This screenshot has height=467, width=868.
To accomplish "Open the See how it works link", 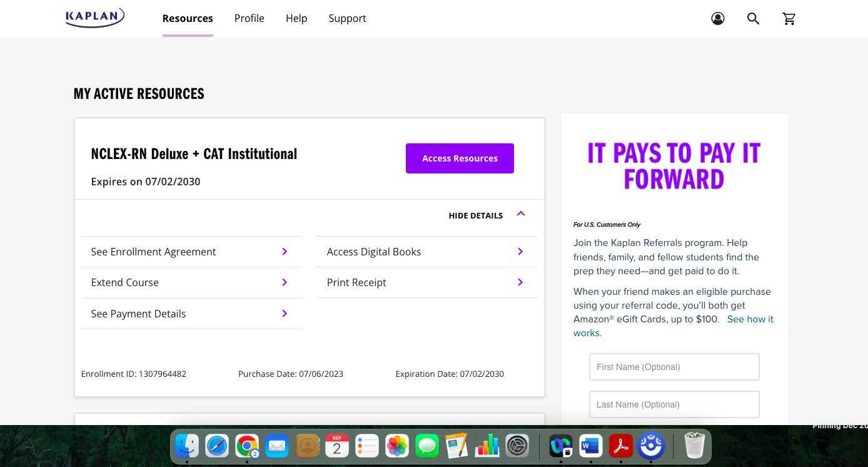I will pos(750,319).
